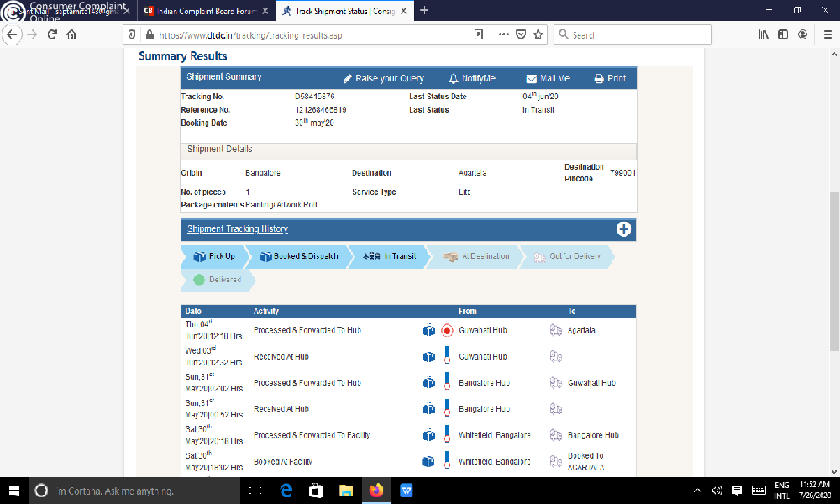Open File Explorer from taskbar

(x=345, y=490)
